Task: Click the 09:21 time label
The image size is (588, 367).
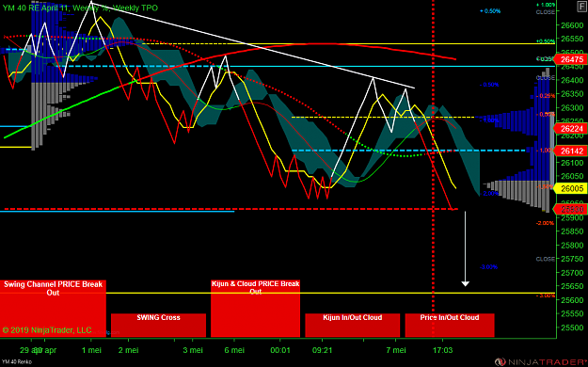Action: click(x=322, y=350)
